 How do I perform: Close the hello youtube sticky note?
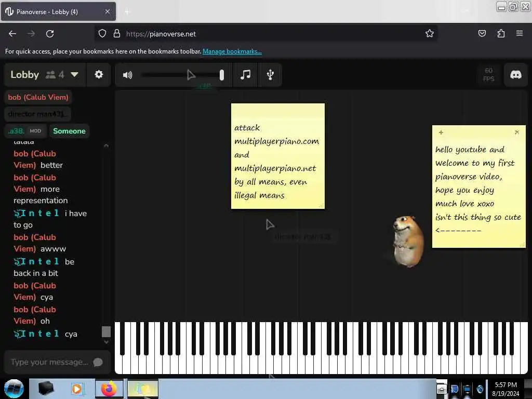(x=517, y=132)
